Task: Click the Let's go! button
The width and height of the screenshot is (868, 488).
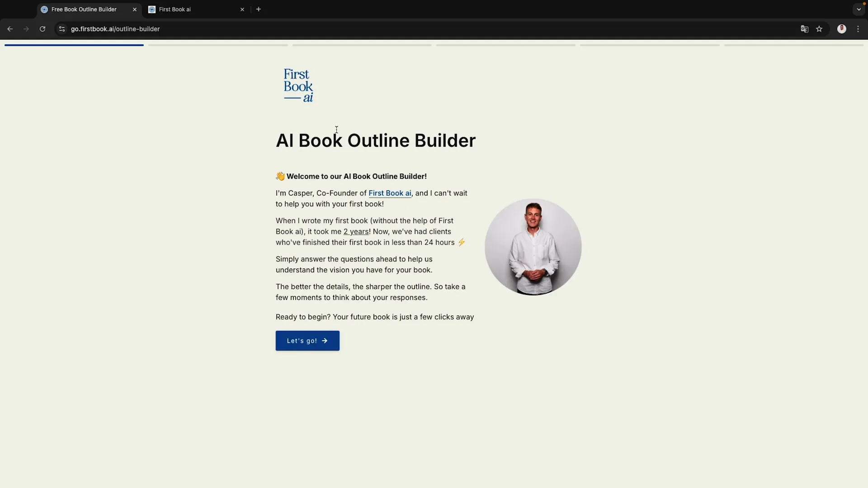Action: (307, 340)
